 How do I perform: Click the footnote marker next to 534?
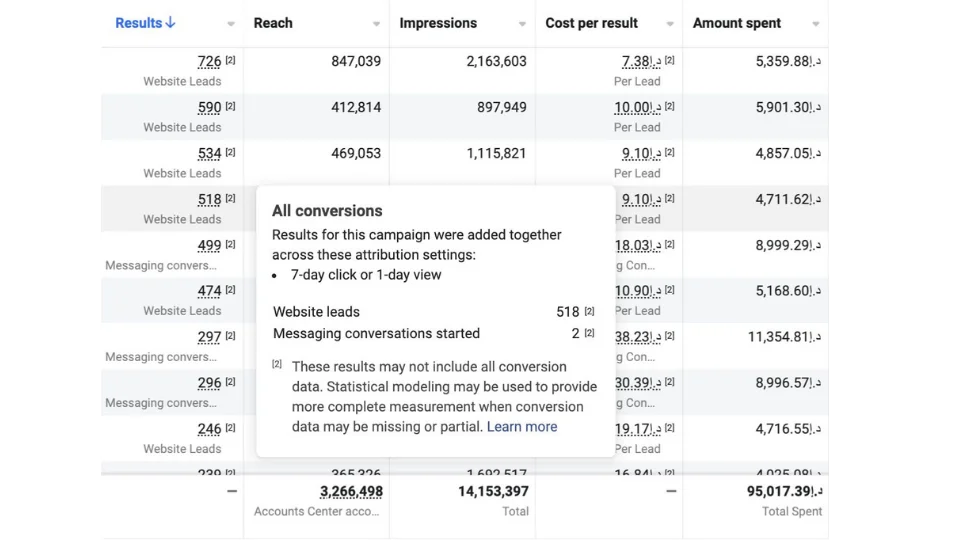point(230,152)
